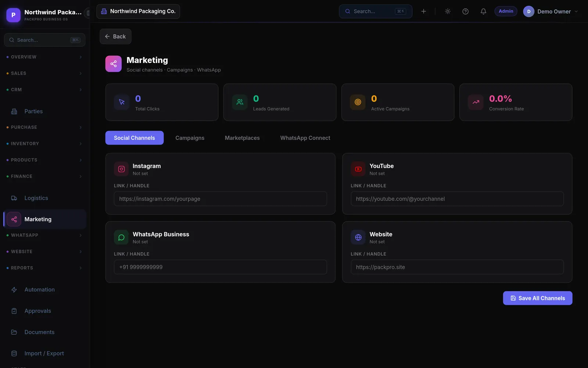Click the Admin role badge
Viewport: 588px width, 368px height.
506,11
